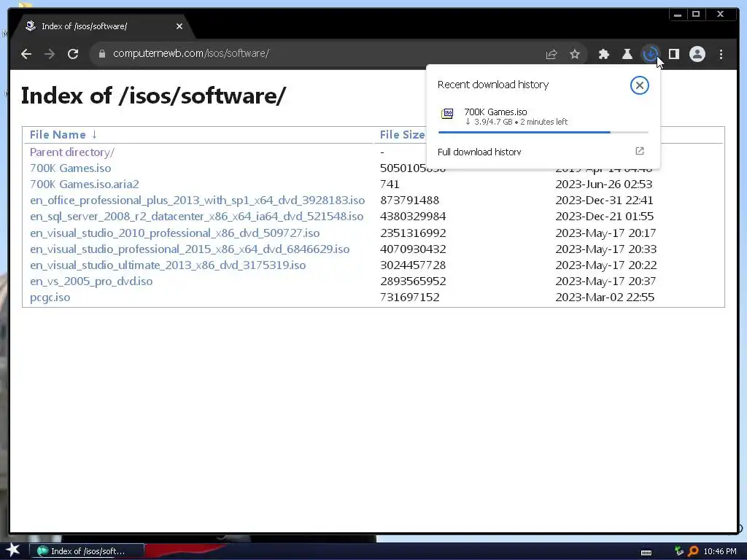Image resolution: width=747 pixels, height=560 pixels.
Task: Click date 2023-Jun-26 02:53
Action: click(x=603, y=184)
